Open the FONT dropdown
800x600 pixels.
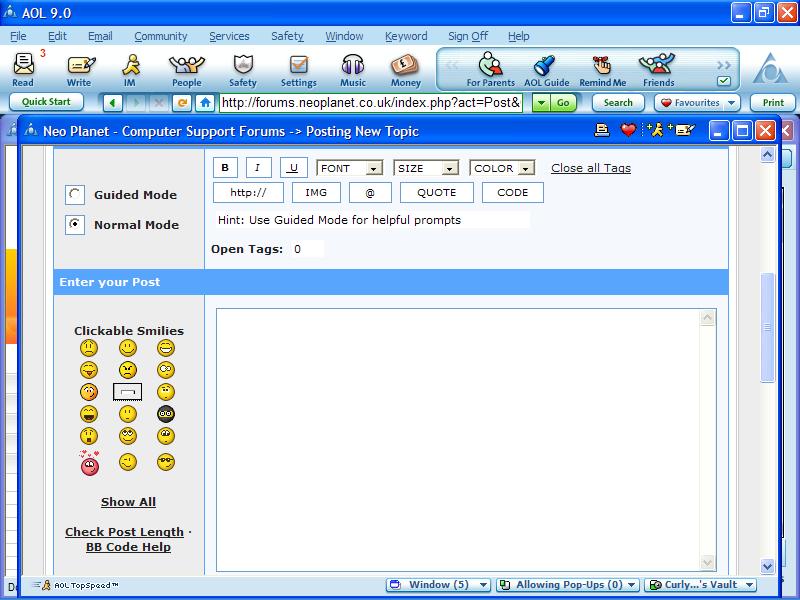tap(349, 168)
